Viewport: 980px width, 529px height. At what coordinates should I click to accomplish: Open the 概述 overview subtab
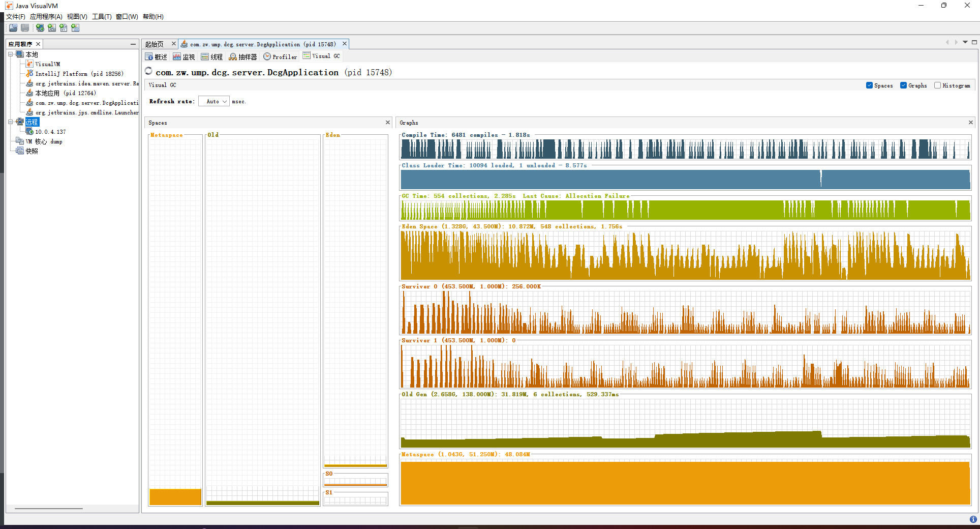(x=156, y=56)
